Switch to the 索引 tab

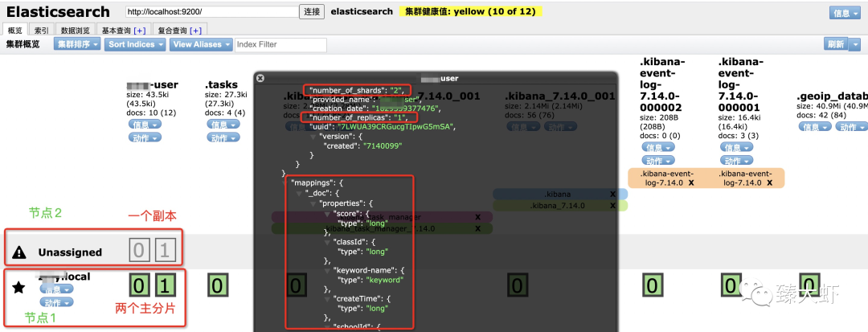41,30
